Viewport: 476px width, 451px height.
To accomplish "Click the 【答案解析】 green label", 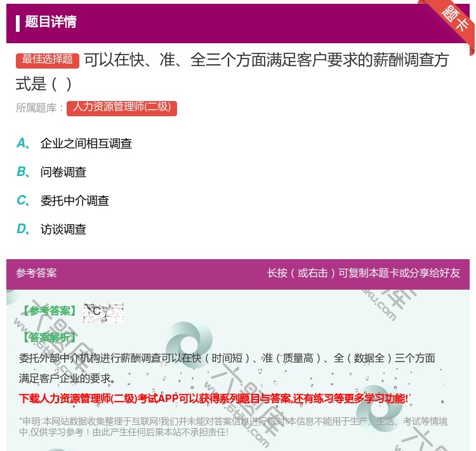I will point(50,337).
